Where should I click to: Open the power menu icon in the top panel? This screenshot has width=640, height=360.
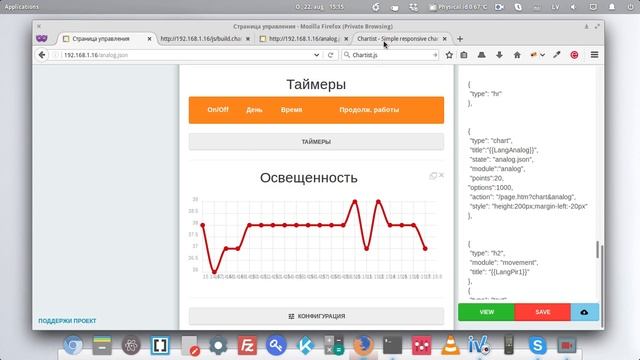631,7
